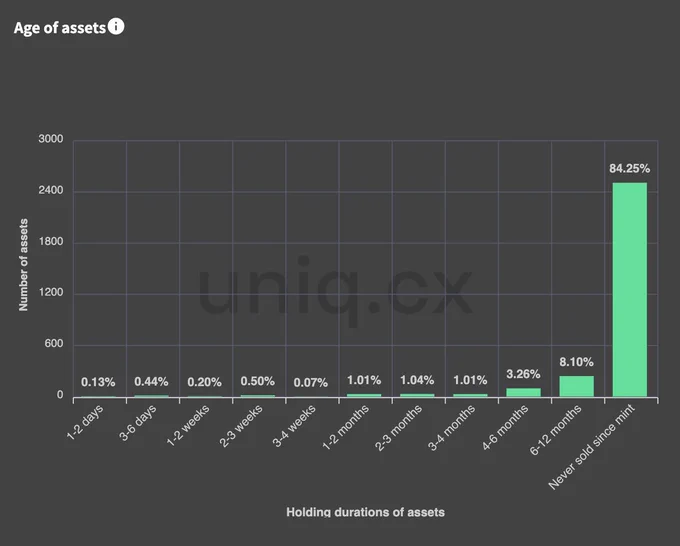Click the 84.25% data label

tap(629, 168)
